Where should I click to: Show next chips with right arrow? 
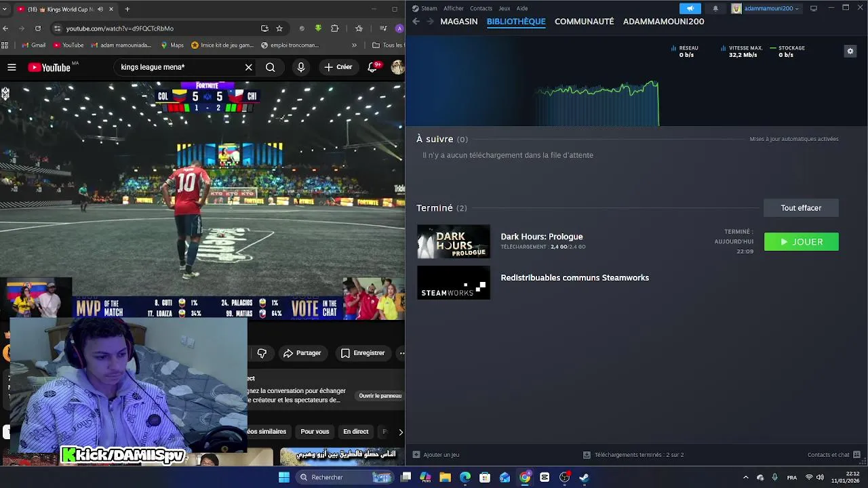click(400, 432)
